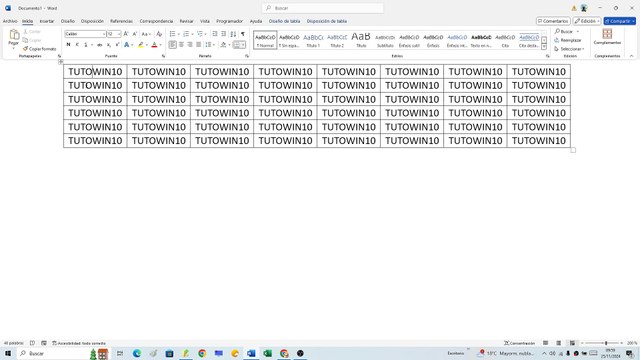The height and width of the screenshot is (360, 640).
Task: Apply superscript formatting
Action: [117, 45]
